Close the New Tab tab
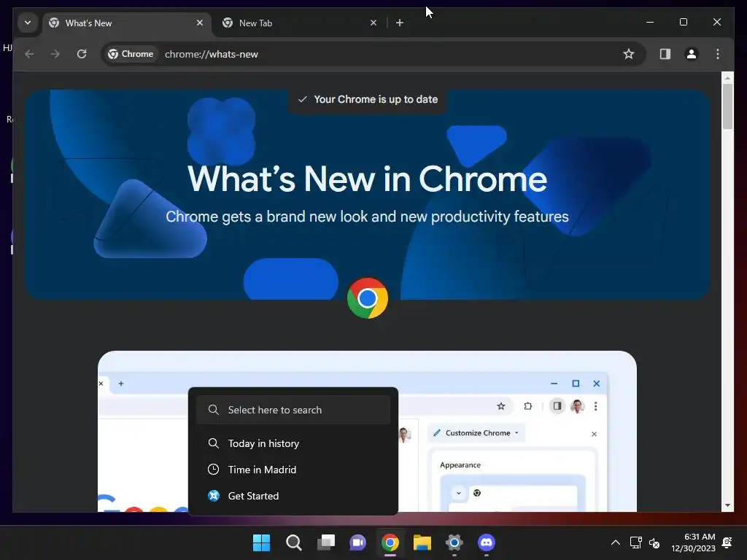747x560 pixels. [373, 23]
